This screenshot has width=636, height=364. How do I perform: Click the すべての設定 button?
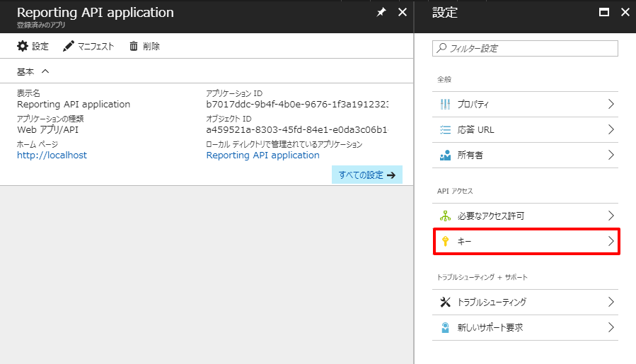point(366,175)
